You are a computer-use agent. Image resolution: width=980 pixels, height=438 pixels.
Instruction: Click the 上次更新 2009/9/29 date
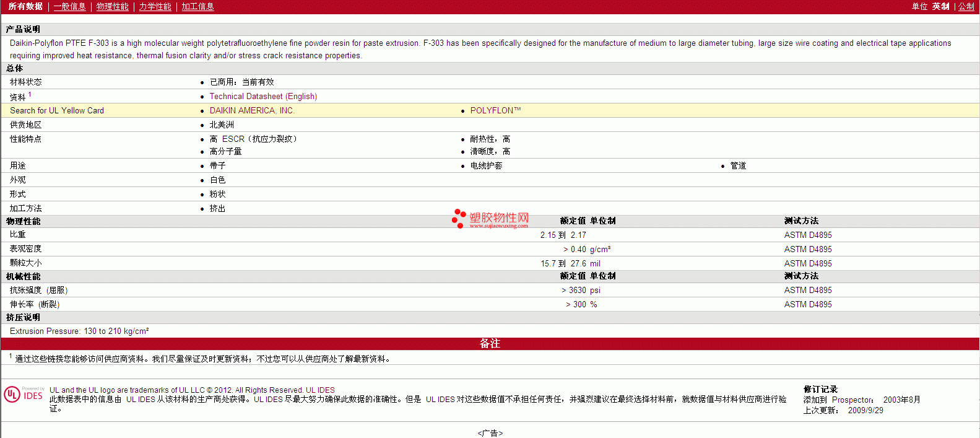[843, 410]
